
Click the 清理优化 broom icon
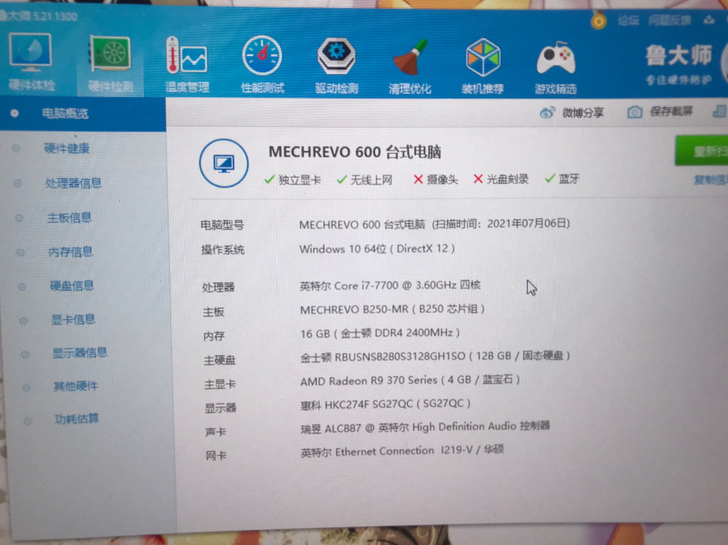[x=410, y=58]
